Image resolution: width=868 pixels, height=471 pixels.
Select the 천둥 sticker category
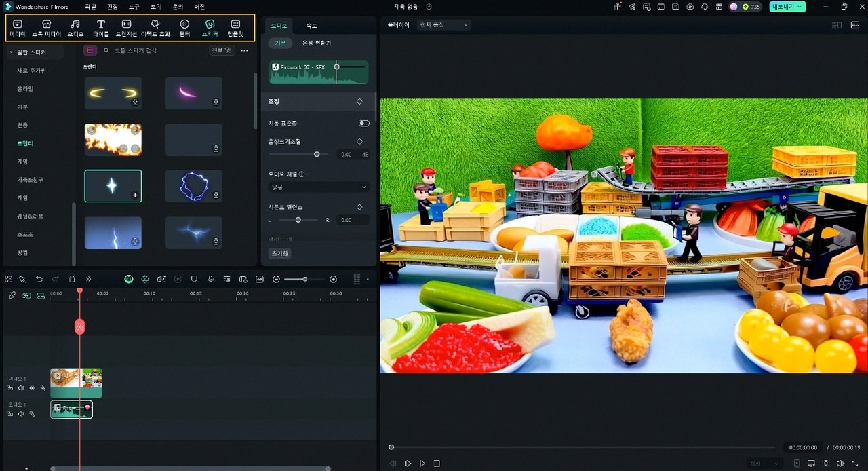(22, 126)
